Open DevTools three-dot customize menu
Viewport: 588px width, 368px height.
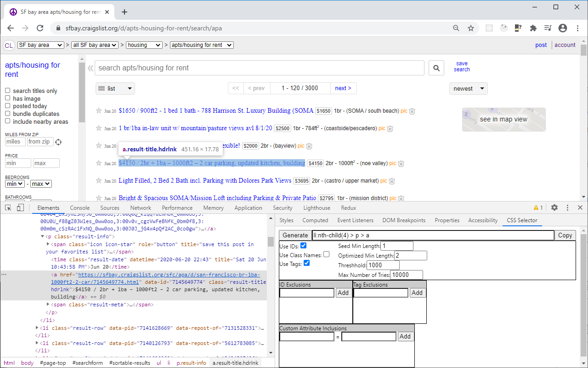[568, 208]
